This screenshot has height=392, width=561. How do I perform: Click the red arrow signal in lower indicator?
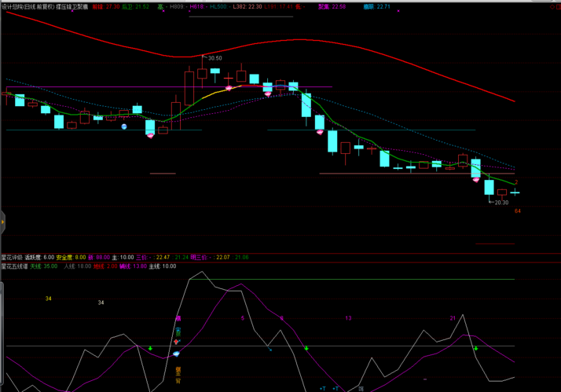(176, 342)
